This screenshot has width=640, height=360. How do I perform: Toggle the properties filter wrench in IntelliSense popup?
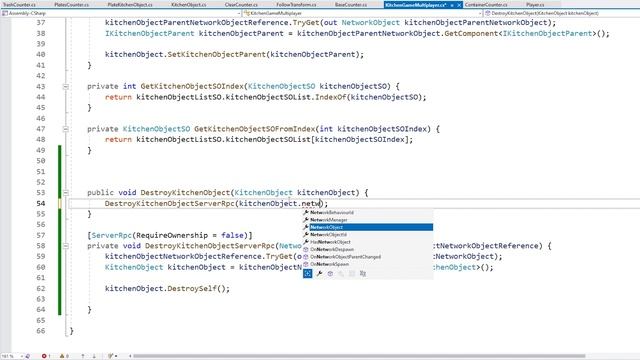pos(319,273)
